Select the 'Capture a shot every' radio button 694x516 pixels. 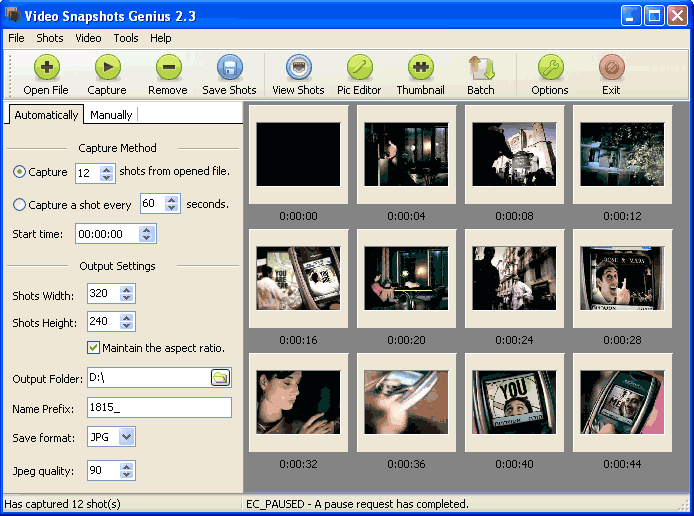tap(20, 204)
